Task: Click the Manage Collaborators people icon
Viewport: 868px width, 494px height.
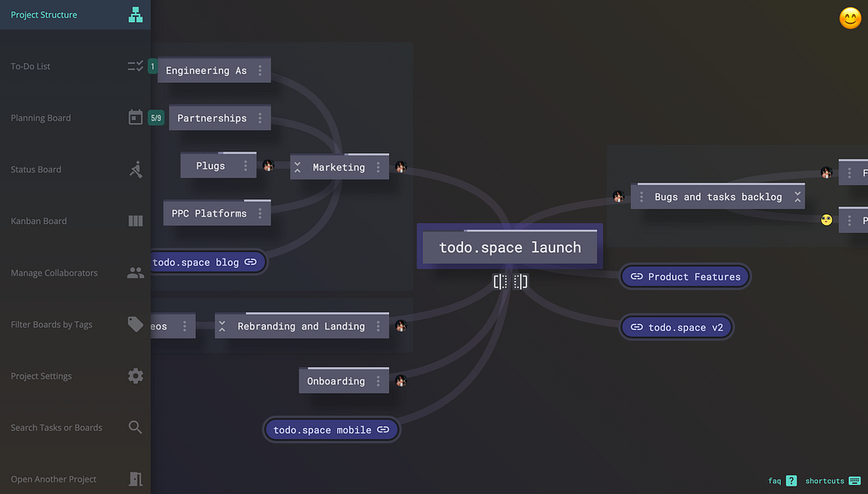Action: coord(136,273)
